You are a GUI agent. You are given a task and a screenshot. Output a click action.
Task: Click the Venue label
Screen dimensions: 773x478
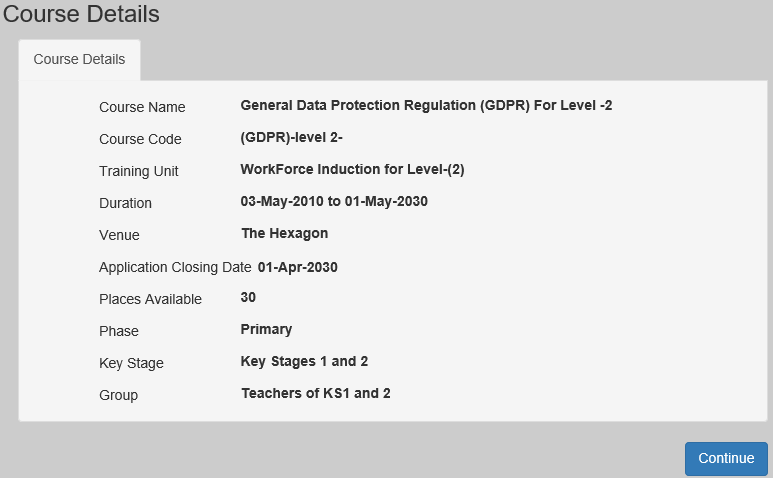point(119,235)
